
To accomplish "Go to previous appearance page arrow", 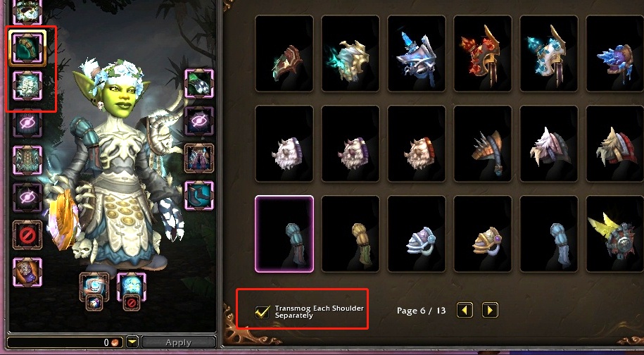I will [x=465, y=310].
